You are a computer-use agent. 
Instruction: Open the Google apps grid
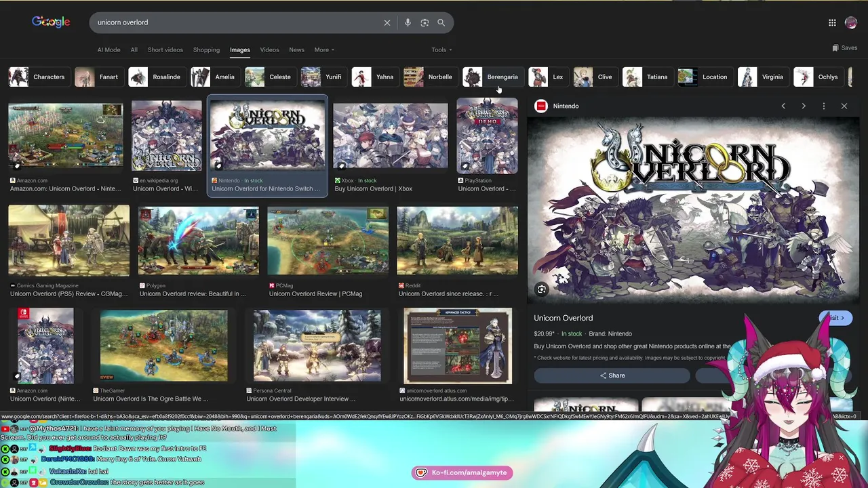coord(832,22)
